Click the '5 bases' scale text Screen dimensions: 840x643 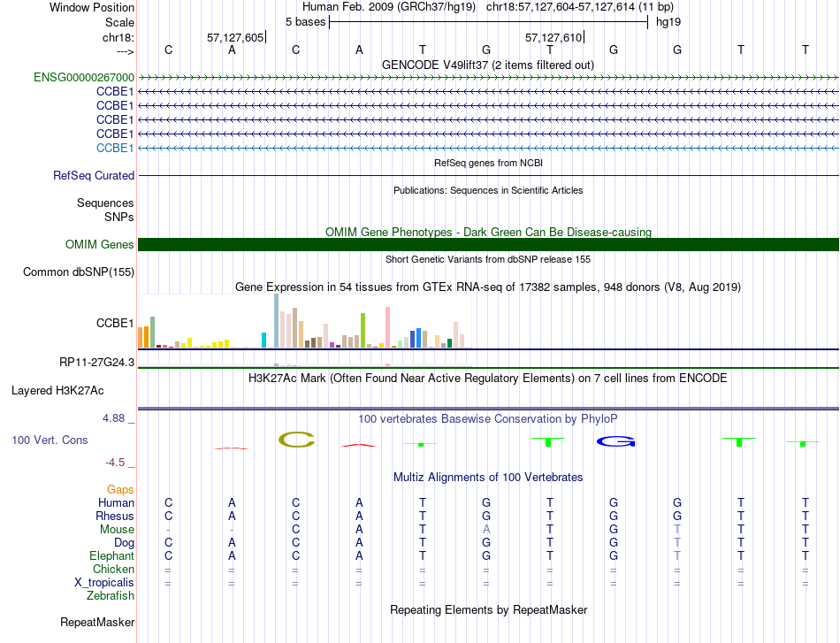pos(305,22)
